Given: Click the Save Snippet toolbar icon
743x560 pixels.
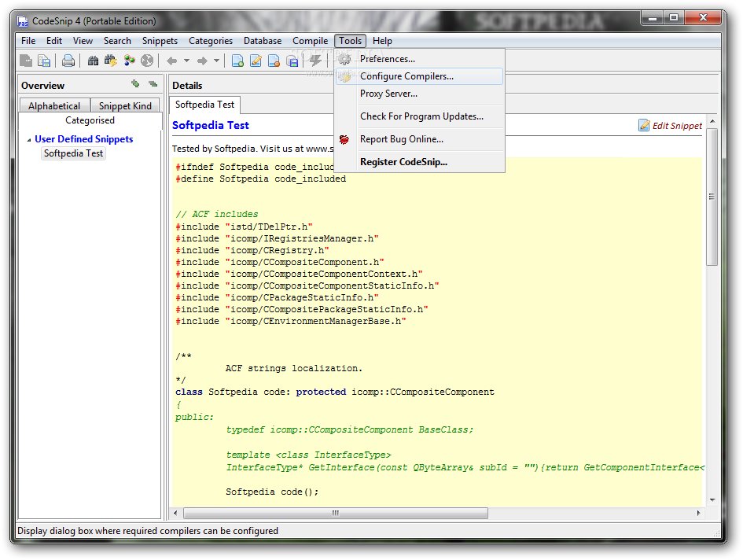Looking at the screenshot, I should click(x=26, y=61).
